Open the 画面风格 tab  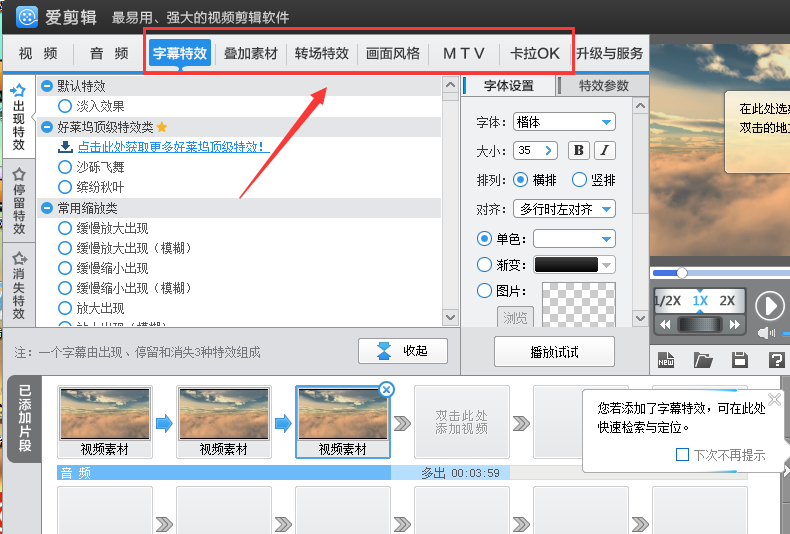(393, 53)
